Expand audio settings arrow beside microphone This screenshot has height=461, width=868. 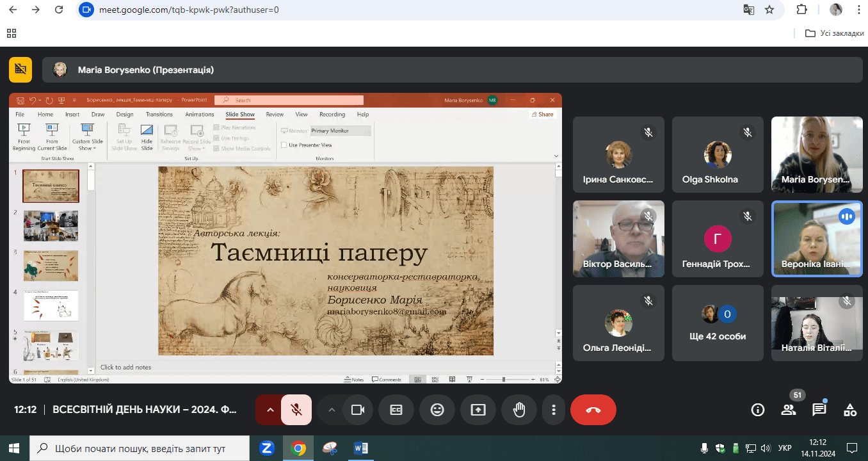(x=269, y=410)
